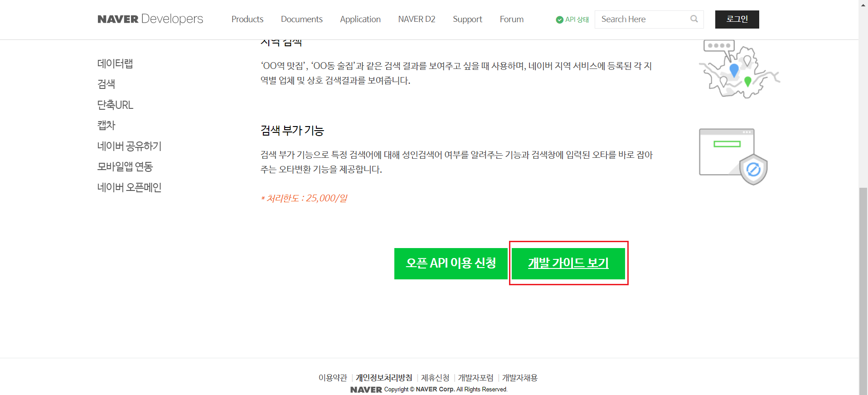Click the 개발 가이드 보기 button
Viewport: 868px width, 395px height.
click(x=568, y=263)
